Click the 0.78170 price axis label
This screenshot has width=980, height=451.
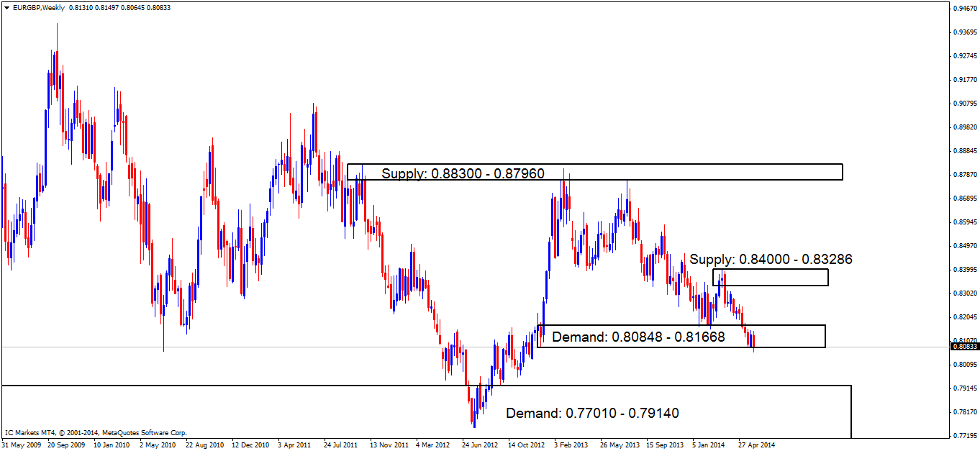[963, 412]
